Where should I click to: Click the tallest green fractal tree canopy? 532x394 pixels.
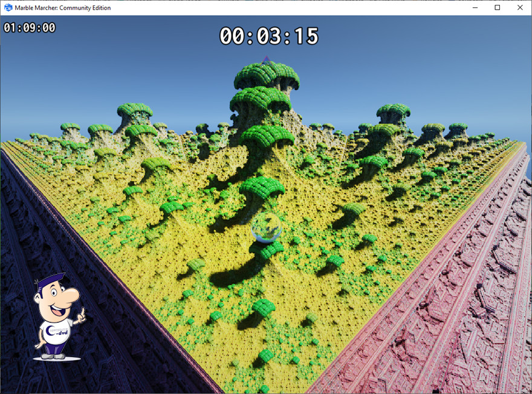pyautogui.click(x=266, y=76)
